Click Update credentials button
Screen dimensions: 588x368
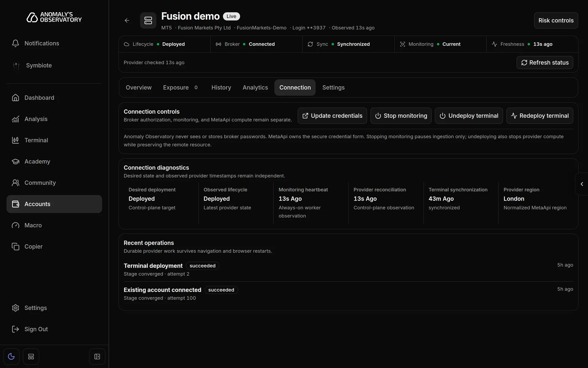click(x=332, y=116)
